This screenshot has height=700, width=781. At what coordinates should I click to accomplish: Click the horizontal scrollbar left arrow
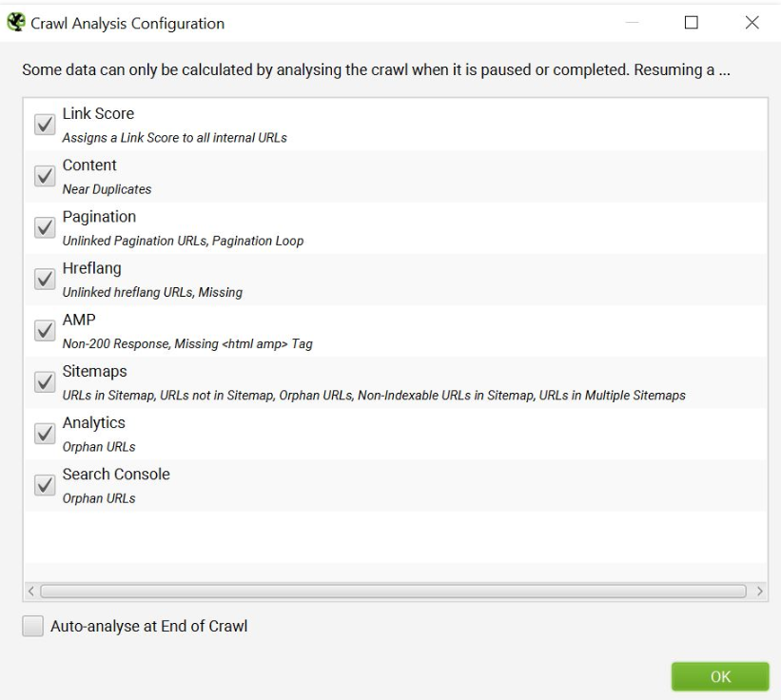31,592
